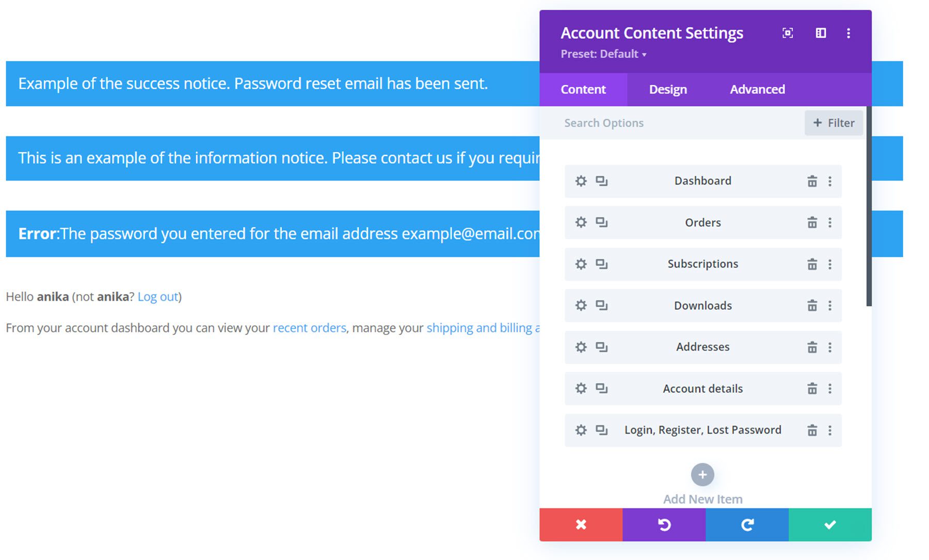Screen dimensions: 929x560
Task: Expand the Preset: Default dropdown
Action: (x=603, y=54)
